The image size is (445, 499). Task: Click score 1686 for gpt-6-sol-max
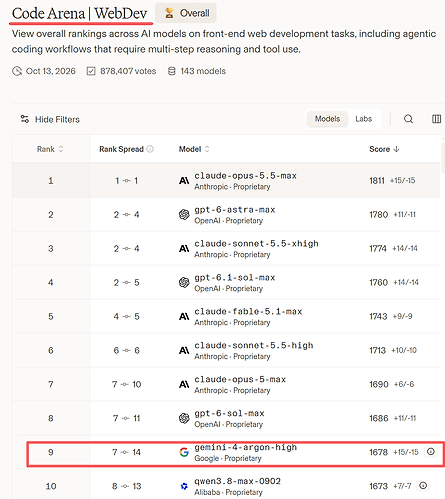tap(379, 418)
